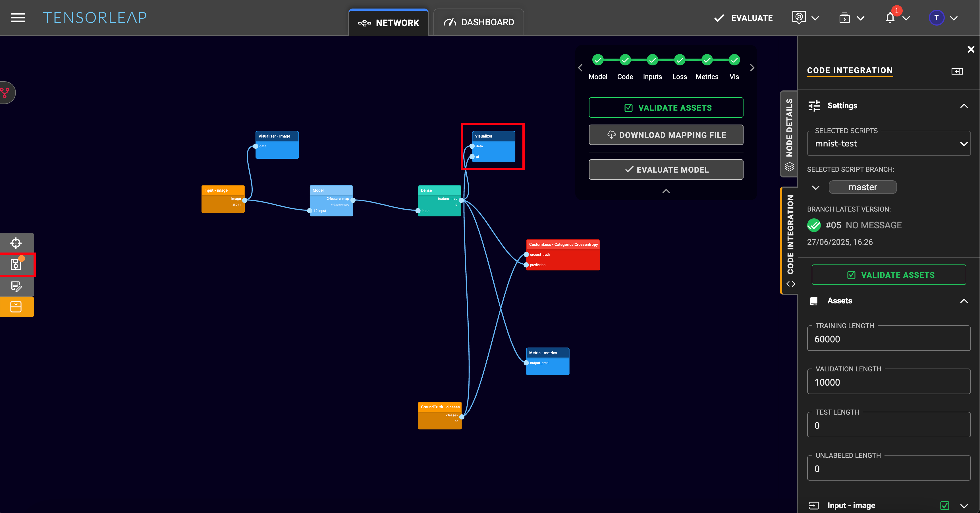980x513 pixels.
Task: Click the center-view crosshair icon
Action: pos(16,243)
